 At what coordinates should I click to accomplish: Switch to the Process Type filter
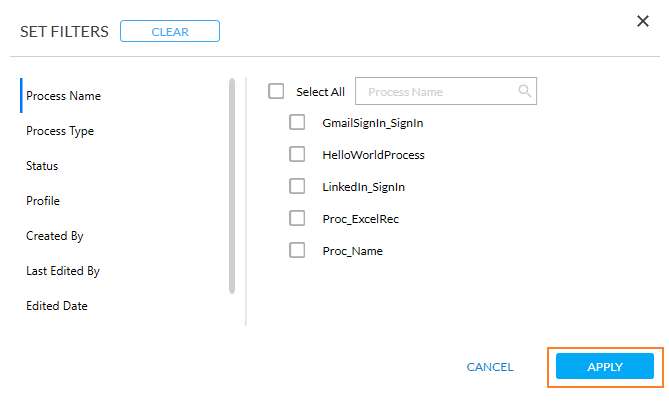point(60,131)
